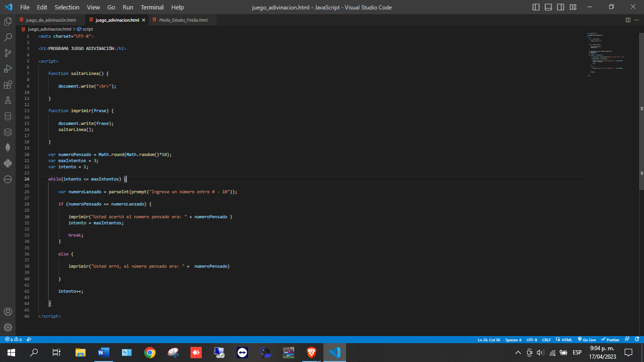Open notifications bell in status bar

point(637,339)
